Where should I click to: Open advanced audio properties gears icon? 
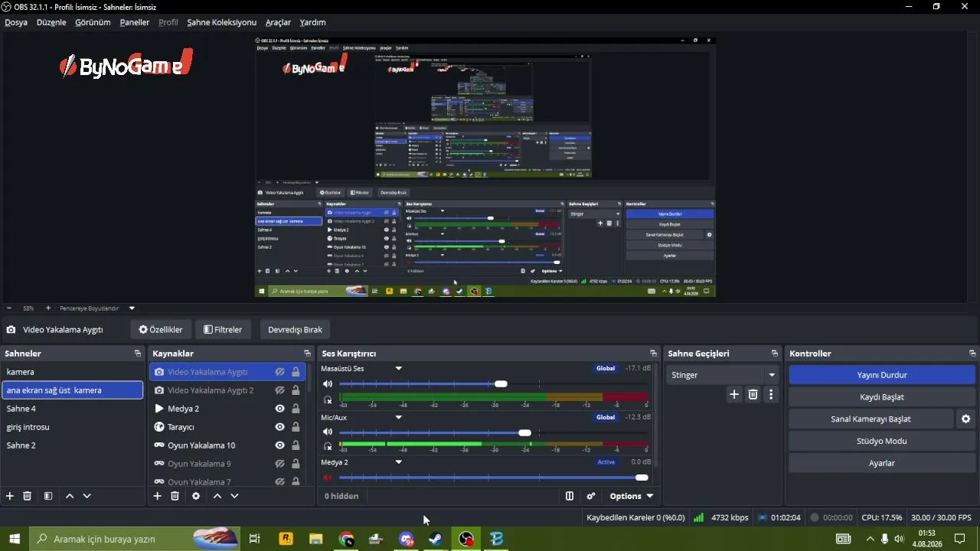click(591, 496)
